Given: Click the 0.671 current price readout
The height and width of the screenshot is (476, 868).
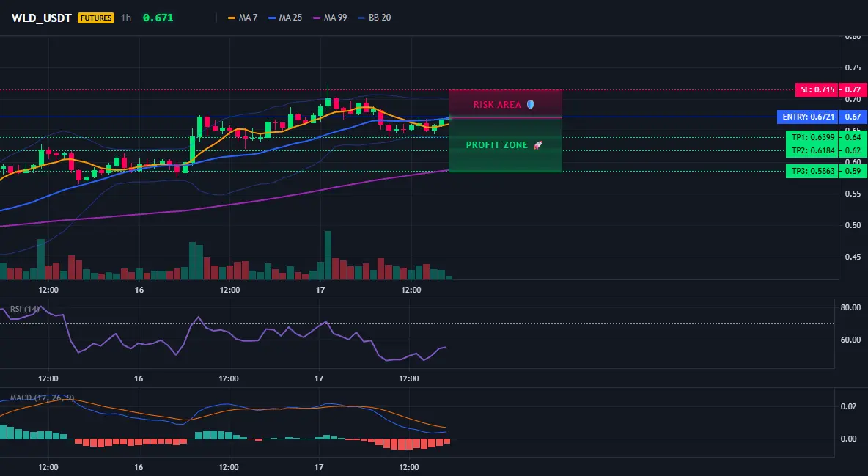Looking at the screenshot, I should (x=158, y=18).
